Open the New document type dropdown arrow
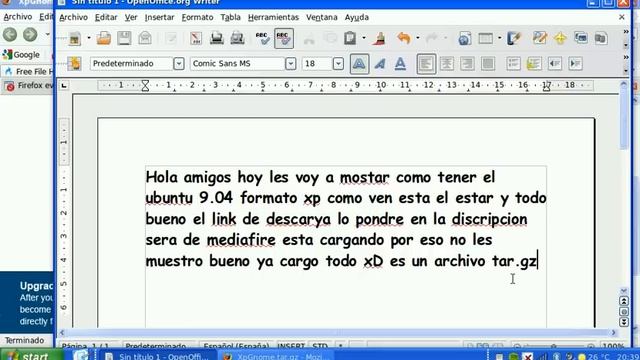Screen dimensions: 640x360 point(89,38)
